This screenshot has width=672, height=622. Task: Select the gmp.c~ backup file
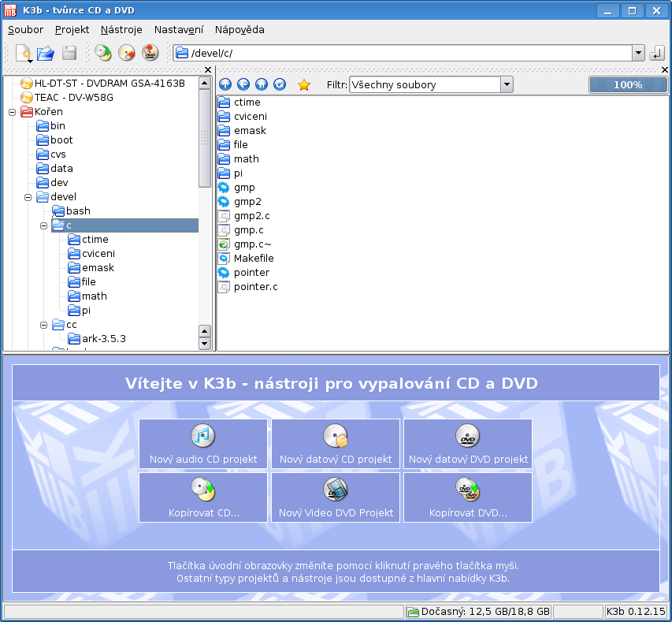tap(244, 244)
